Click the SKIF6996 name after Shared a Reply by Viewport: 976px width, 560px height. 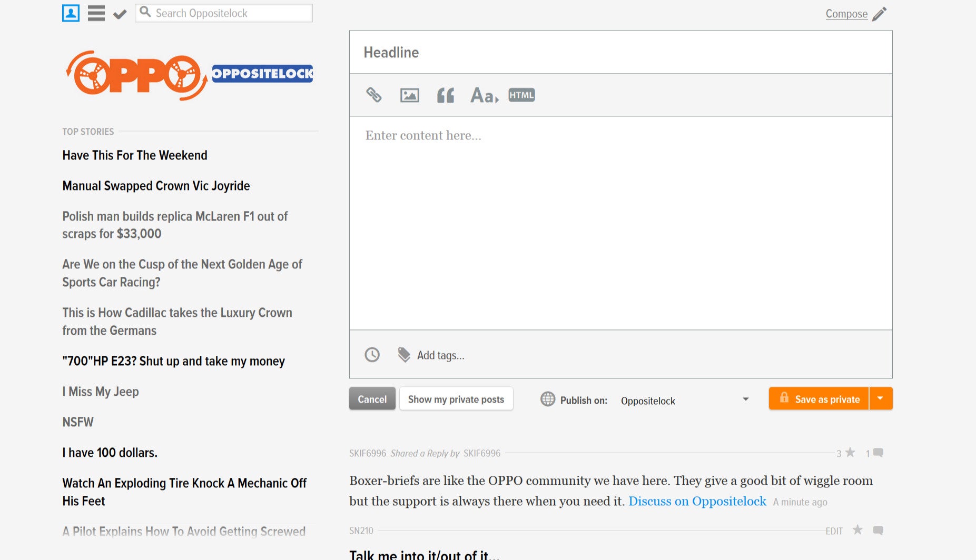point(482,453)
